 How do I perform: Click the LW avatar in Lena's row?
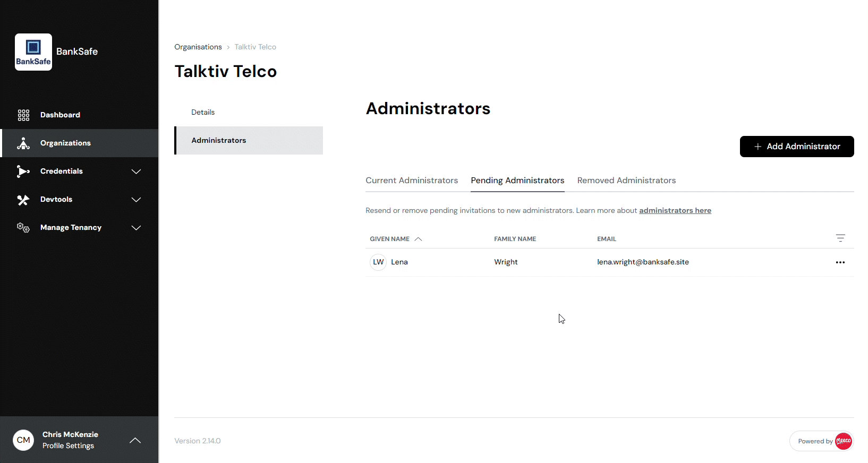tap(378, 262)
